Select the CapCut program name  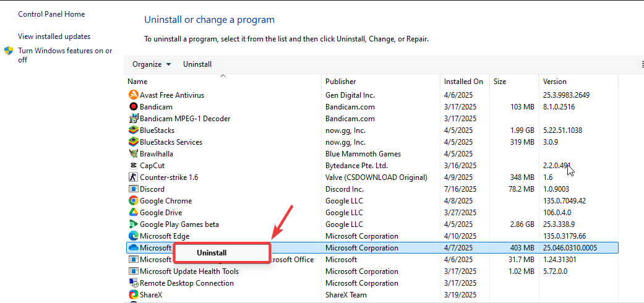(152, 166)
